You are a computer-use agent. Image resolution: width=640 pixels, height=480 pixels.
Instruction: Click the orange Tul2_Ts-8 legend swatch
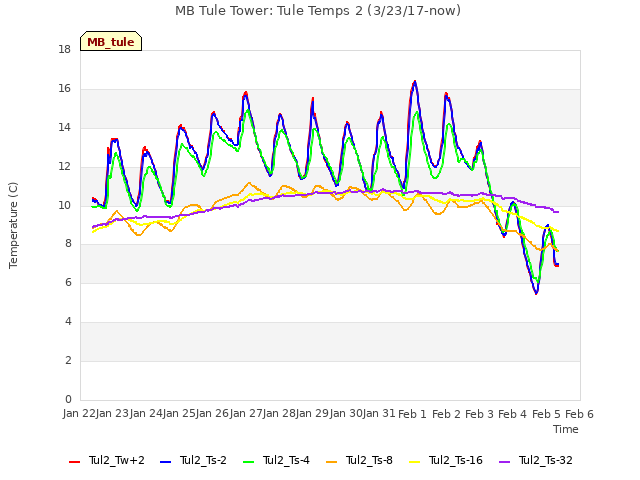(332, 462)
